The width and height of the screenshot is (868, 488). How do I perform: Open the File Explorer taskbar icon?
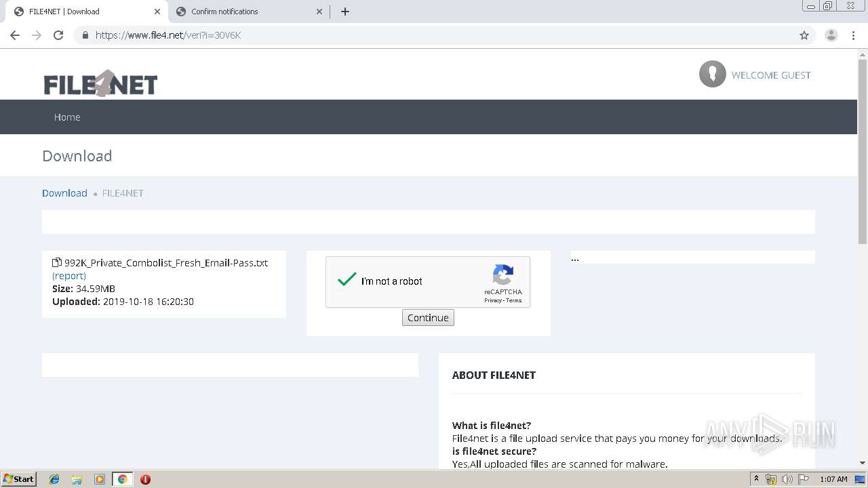pos(77,479)
